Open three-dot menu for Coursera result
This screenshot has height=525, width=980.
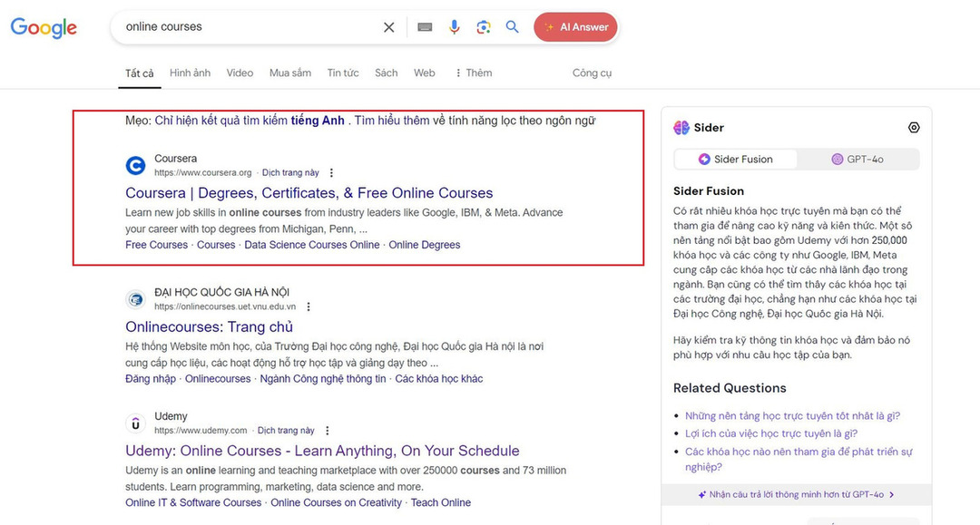pos(331,173)
